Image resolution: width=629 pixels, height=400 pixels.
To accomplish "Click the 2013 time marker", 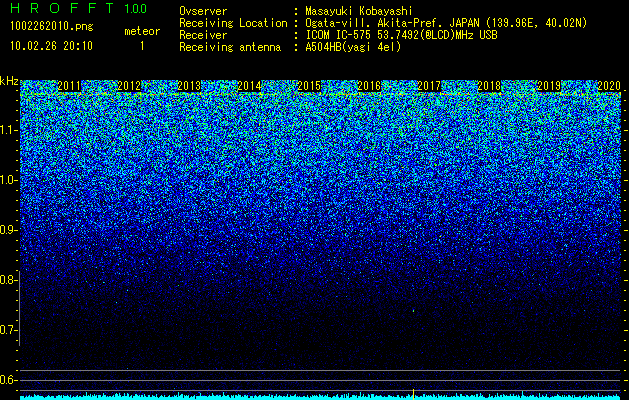I will pos(189,86).
